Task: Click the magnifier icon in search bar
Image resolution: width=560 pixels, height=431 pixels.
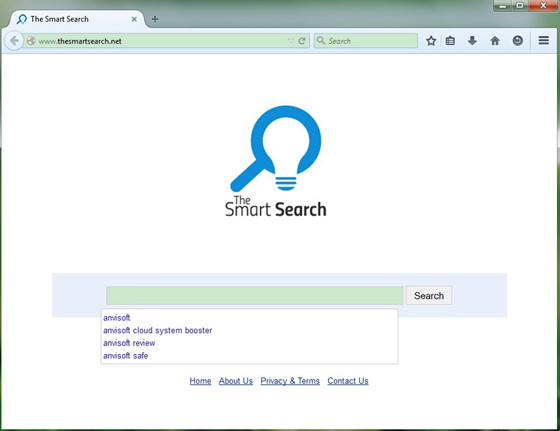Action: pyautogui.click(x=321, y=40)
